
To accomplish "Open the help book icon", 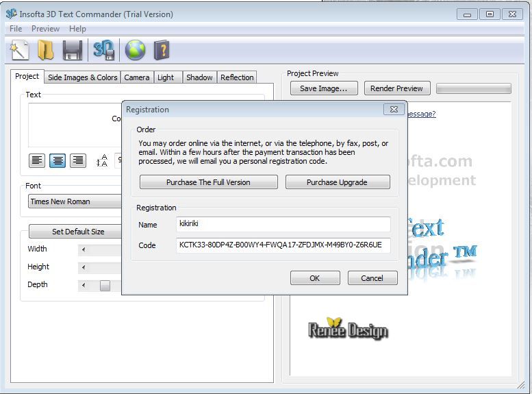I will (x=162, y=50).
